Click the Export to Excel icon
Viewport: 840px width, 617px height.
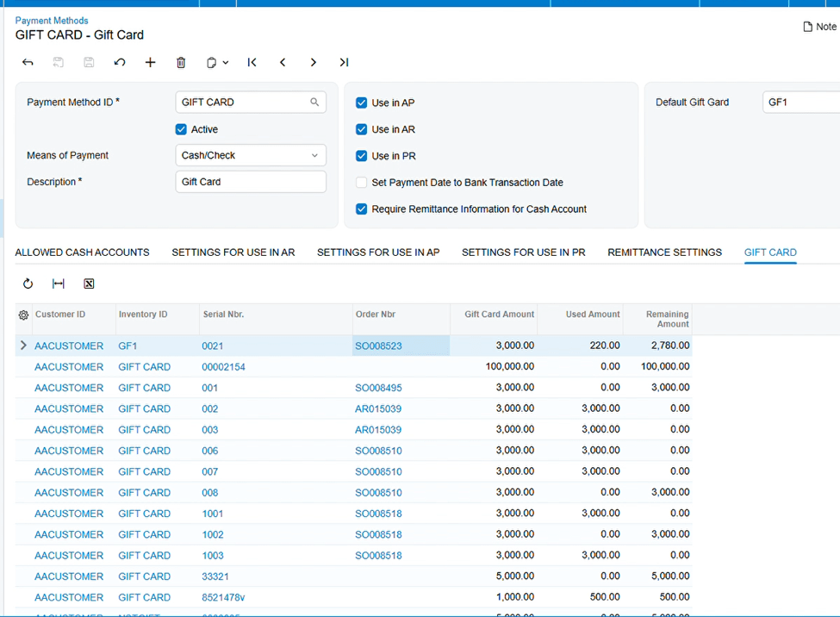[89, 284]
